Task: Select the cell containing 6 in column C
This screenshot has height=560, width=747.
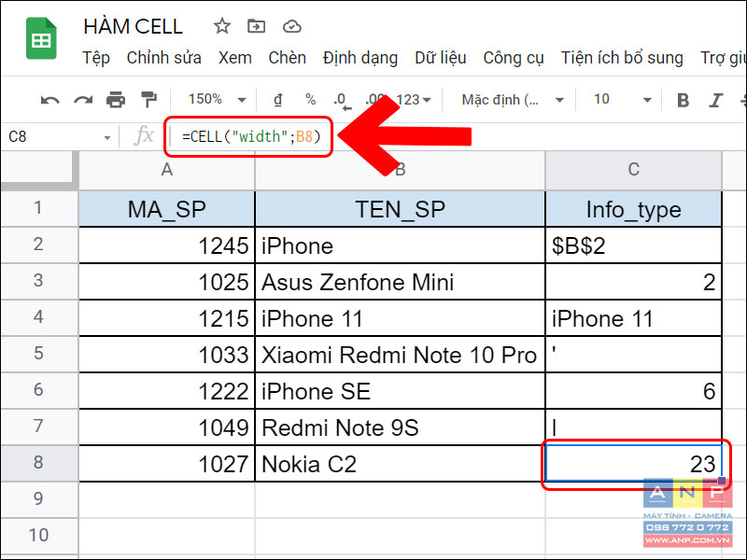Action: [x=634, y=391]
